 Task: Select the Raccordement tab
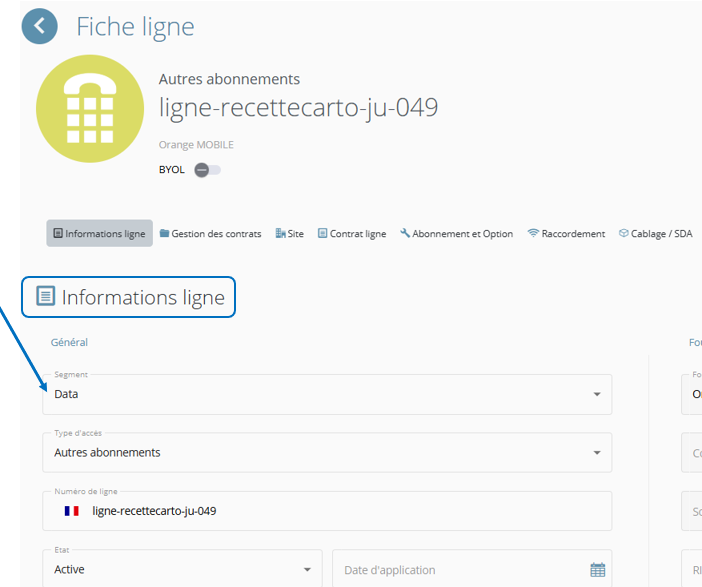pyautogui.click(x=566, y=234)
